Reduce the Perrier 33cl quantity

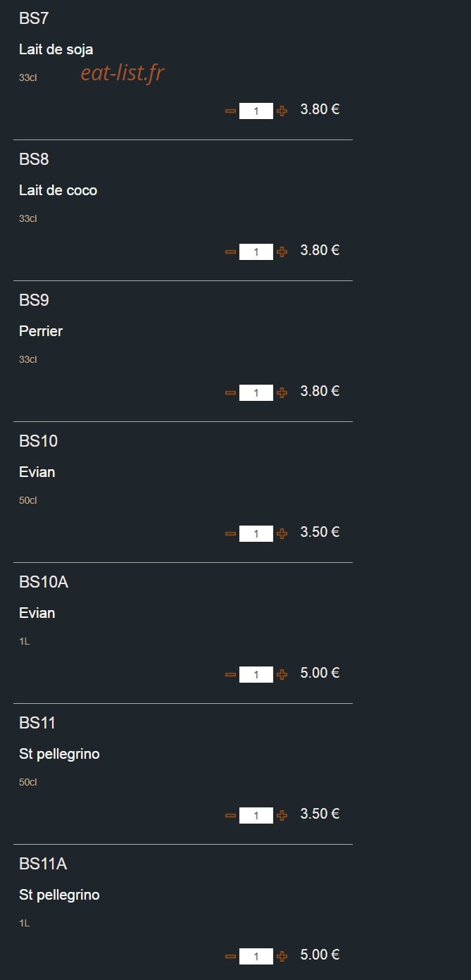tap(230, 392)
